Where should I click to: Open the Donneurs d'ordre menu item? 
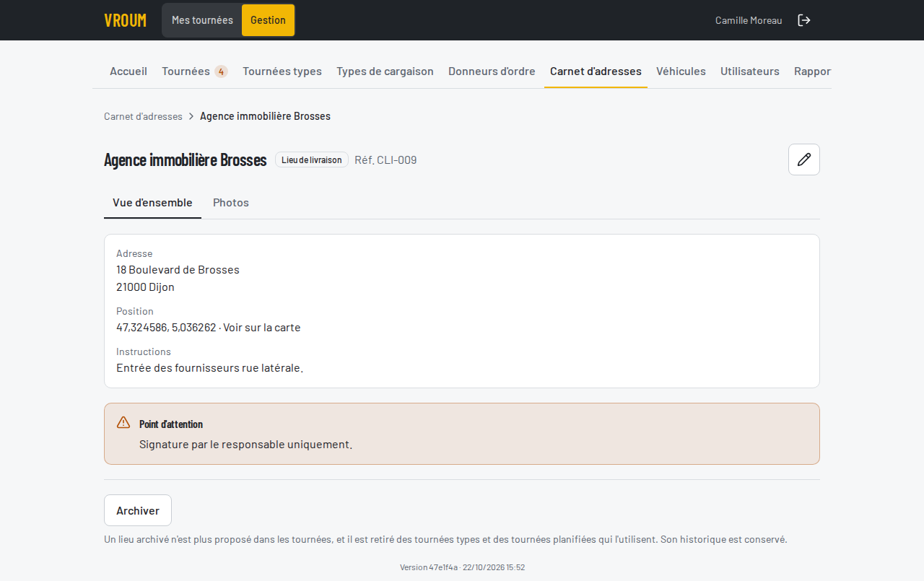click(492, 71)
